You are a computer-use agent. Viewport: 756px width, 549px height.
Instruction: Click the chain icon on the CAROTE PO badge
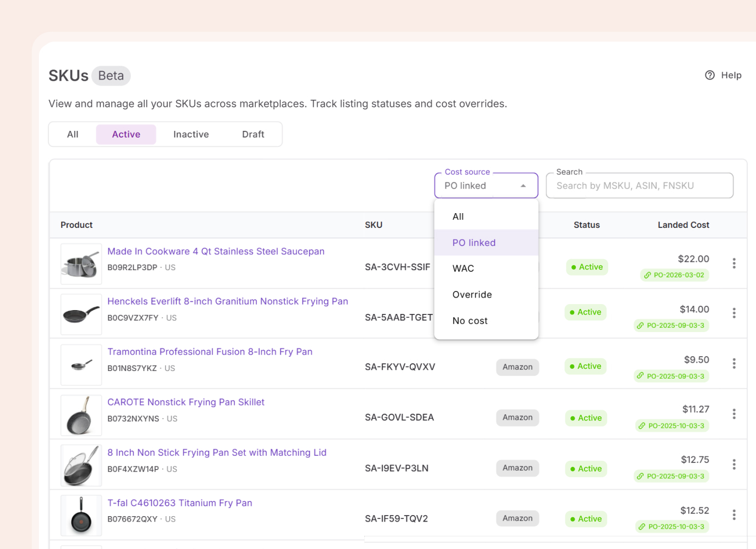[641, 426]
